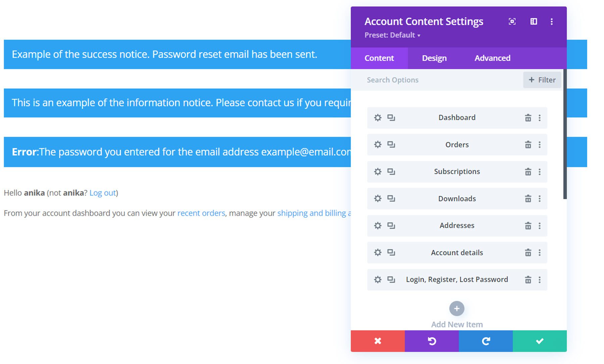This screenshot has width=604, height=364.
Task: Duplicate the Orders item
Action: pyautogui.click(x=391, y=145)
